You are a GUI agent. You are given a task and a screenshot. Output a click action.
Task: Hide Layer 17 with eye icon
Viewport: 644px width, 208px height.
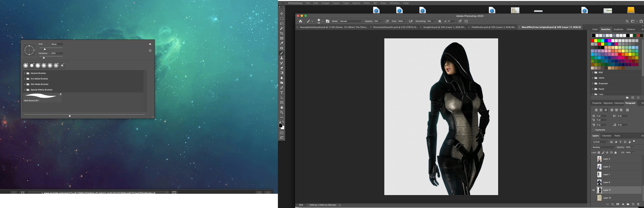(594, 190)
